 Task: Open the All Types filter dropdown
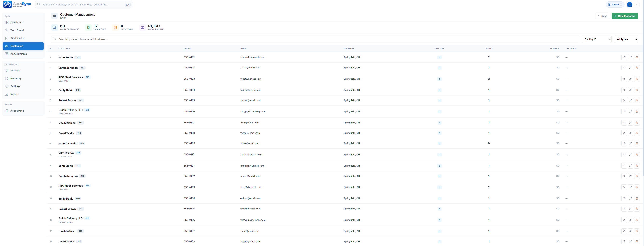626,39
